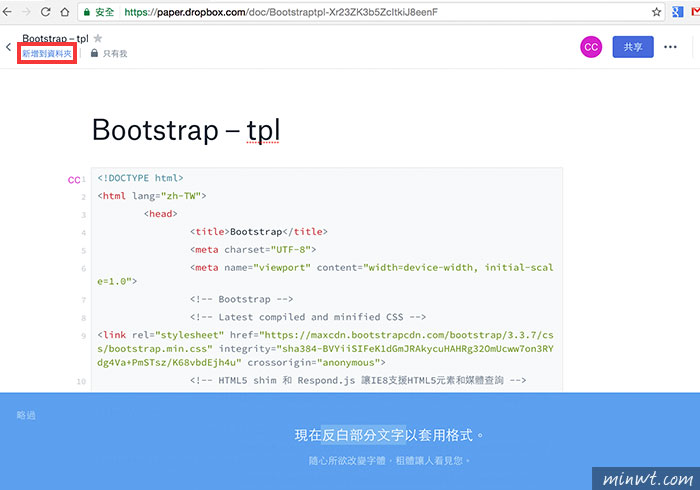Click the <head> tag line
Screen dimensions: 700x490
tap(161, 214)
